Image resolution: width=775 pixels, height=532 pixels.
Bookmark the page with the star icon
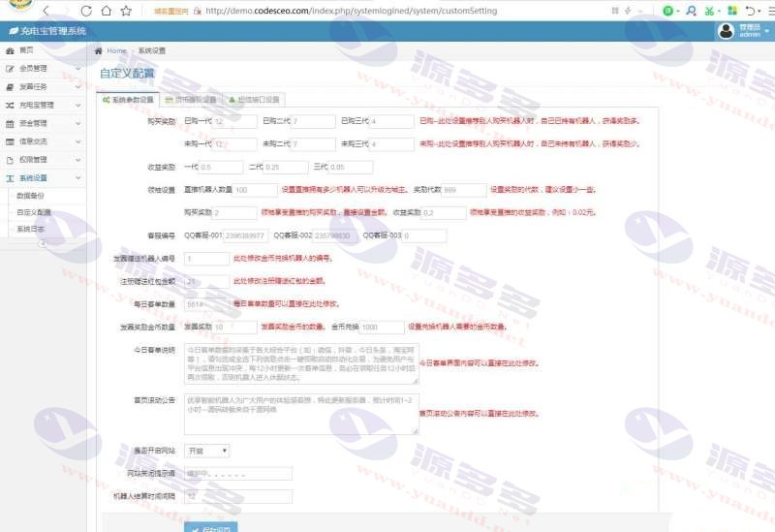click(x=126, y=11)
